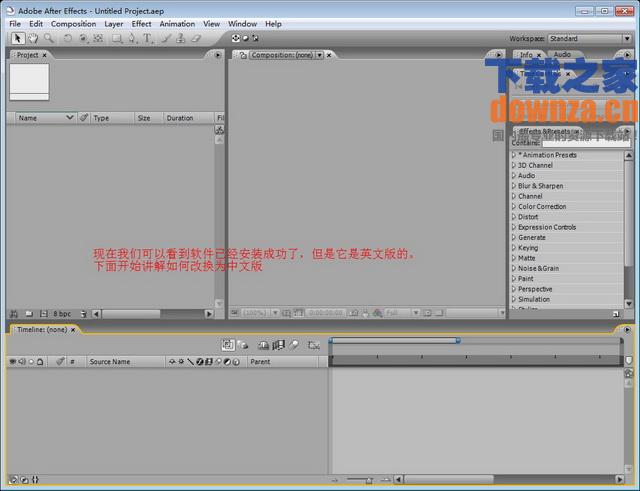Open the Composition menu
The height and width of the screenshot is (491, 640).
click(x=73, y=24)
